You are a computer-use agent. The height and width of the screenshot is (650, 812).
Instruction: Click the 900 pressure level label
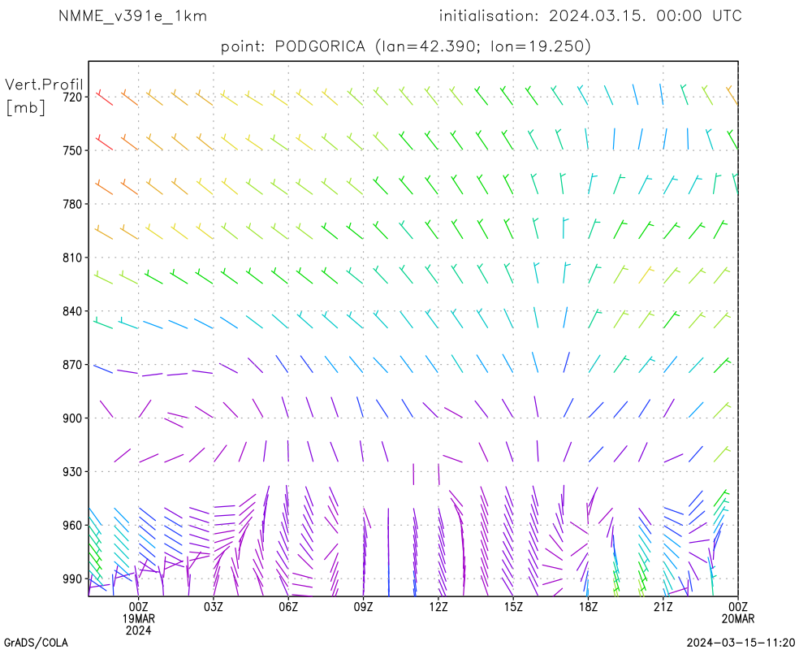click(72, 418)
